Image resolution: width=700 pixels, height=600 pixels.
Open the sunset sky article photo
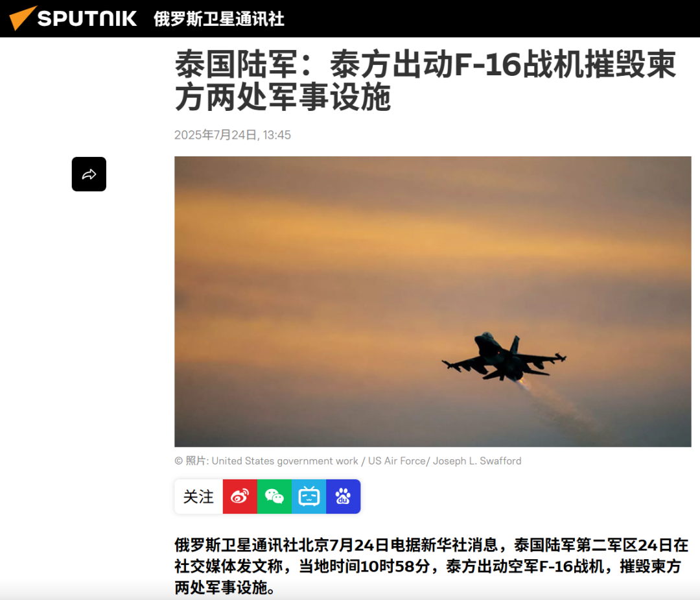[x=432, y=302]
